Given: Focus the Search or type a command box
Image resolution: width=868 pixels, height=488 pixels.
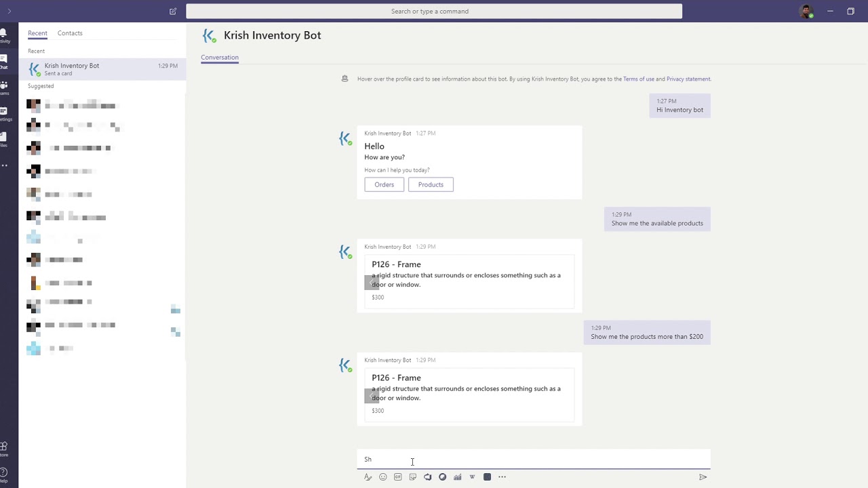Looking at the screenshot, I should pos(434,12).
